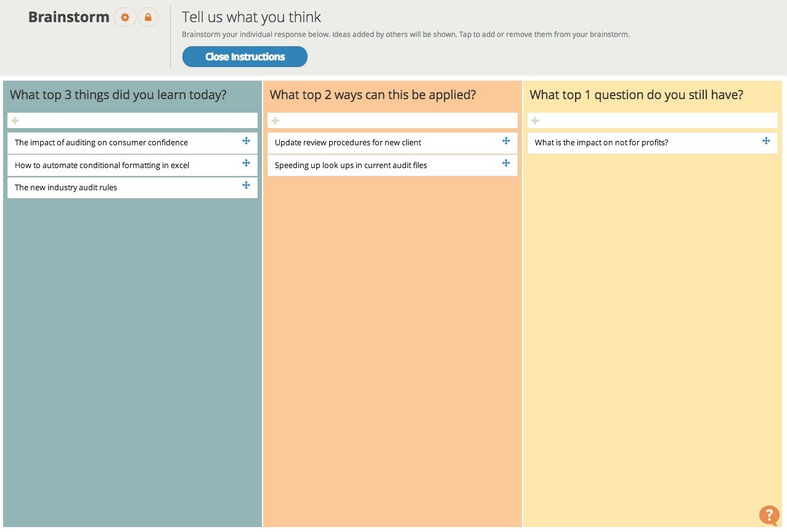Click move handle on 'Update review procedures' idea
Screen dimensions: 787x532
tap(506, 141)
